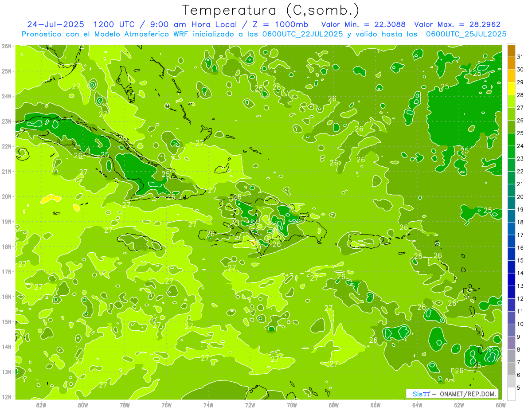Click the valid-until time '0600UTC_25JUL2025'

466,34
